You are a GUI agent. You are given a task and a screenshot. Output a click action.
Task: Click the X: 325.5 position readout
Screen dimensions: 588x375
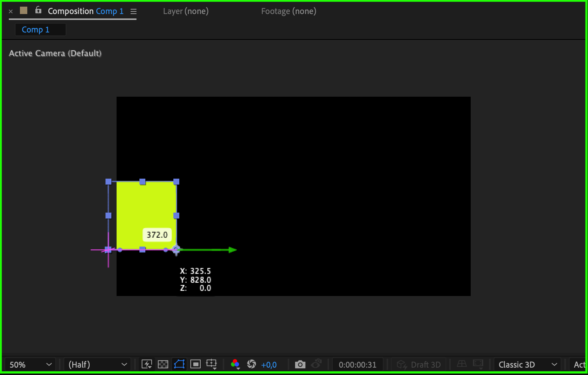[x=196, y=271]
